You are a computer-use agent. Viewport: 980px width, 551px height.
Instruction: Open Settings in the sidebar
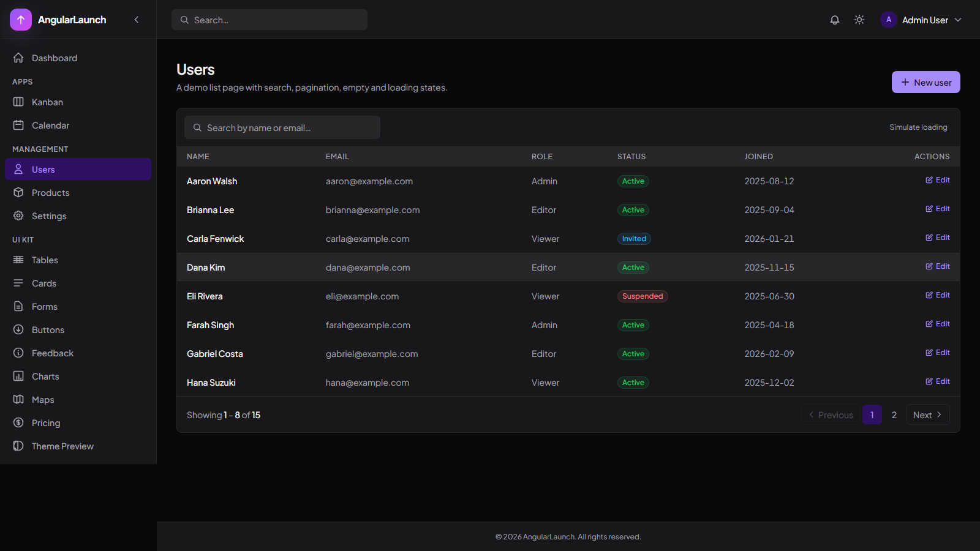pyautogui.click(x=78, y=216)
